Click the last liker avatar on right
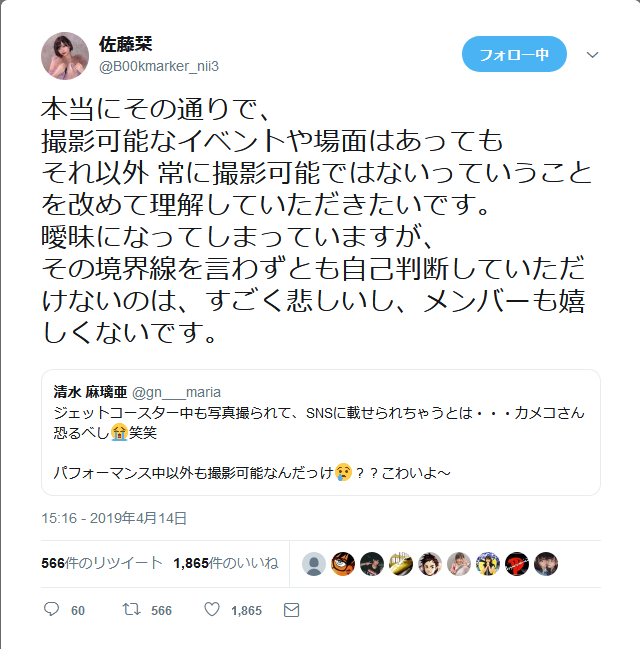The width and height of the screenshot is (640, 649). point(546,564)
